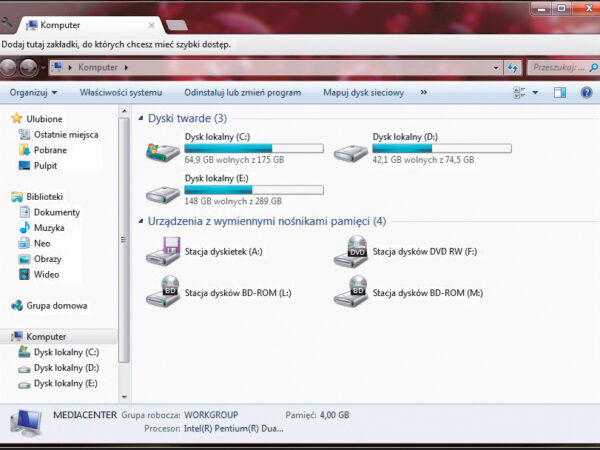This screenshot has width=600, height=450.
Task: Click the search box field
Action: (558, 67)
